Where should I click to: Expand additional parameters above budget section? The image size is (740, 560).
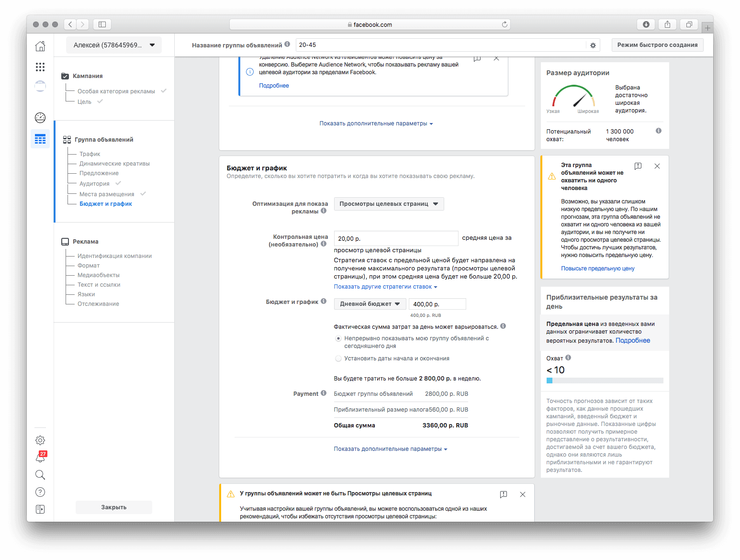point(376,123)
